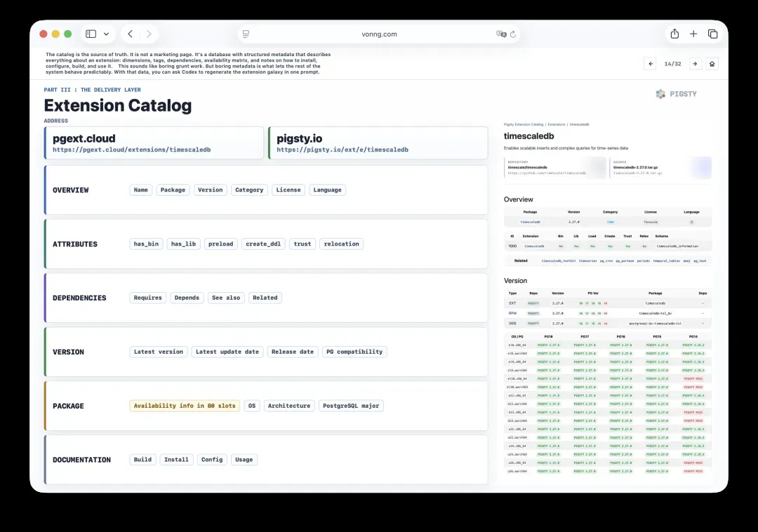This screenshot has height=532, width=758.
Task: Open the reader view icon in address bar
Action: click(246, 34)
